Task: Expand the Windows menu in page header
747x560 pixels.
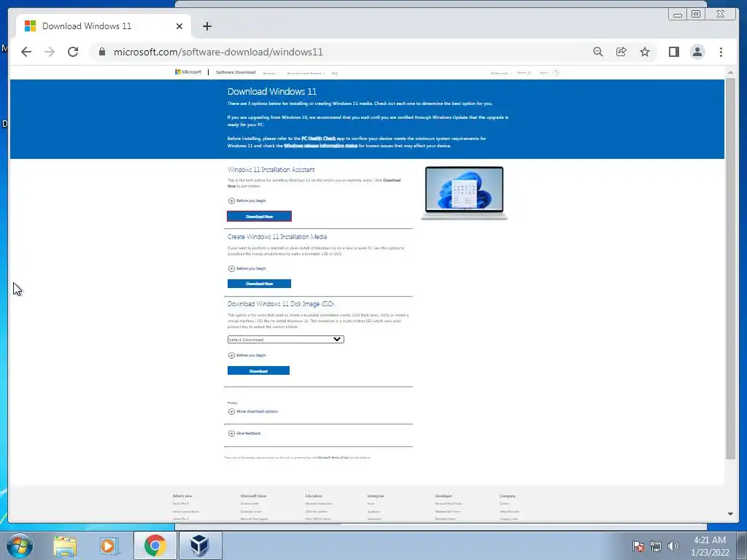Action: click(271, 74)
